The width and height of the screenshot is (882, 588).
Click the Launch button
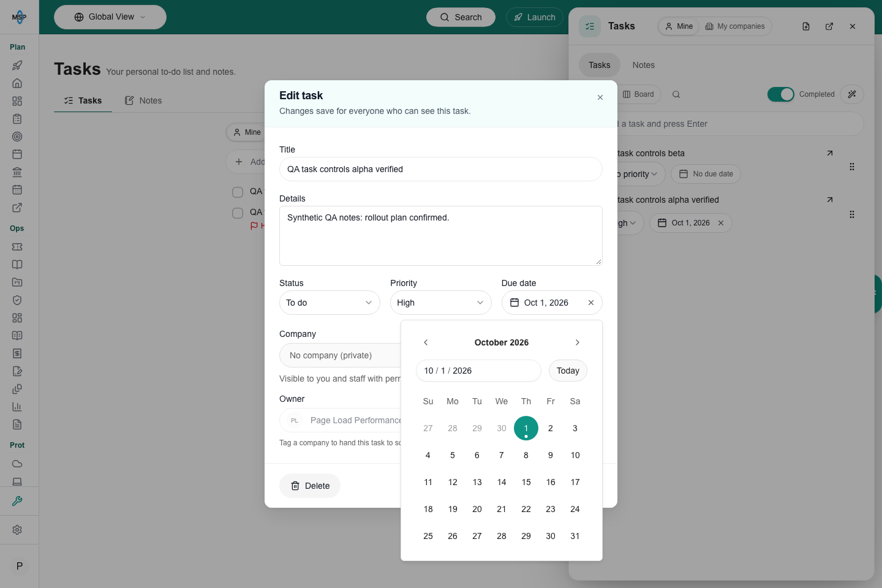pyautogui.click(x=535, y=17)
